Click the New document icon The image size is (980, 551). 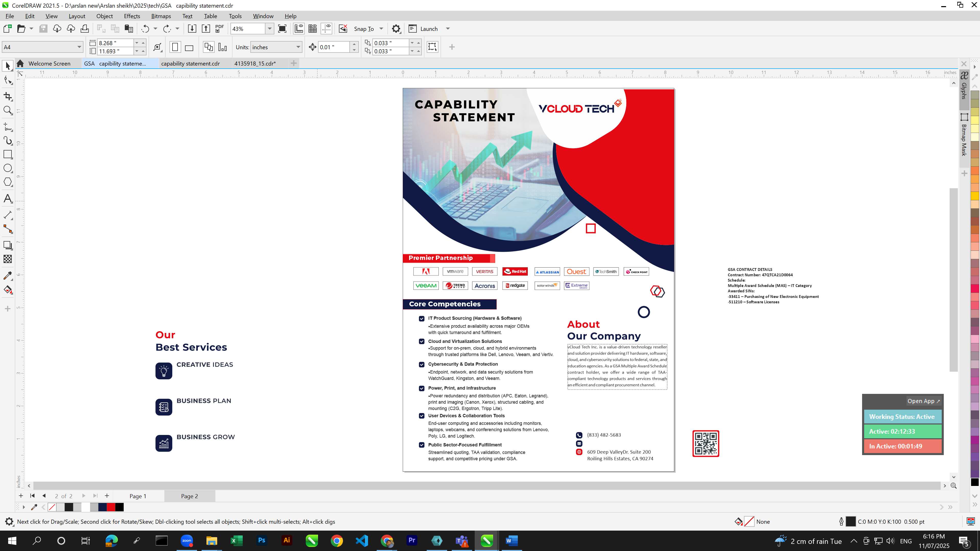pyautogui.click(x=7, y=29)
